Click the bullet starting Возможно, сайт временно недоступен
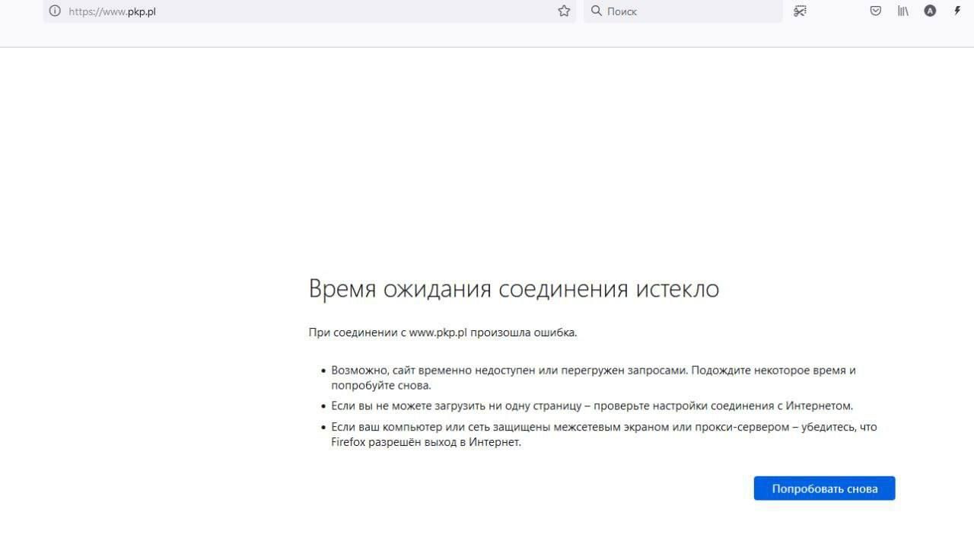 (x=594, y=377)
